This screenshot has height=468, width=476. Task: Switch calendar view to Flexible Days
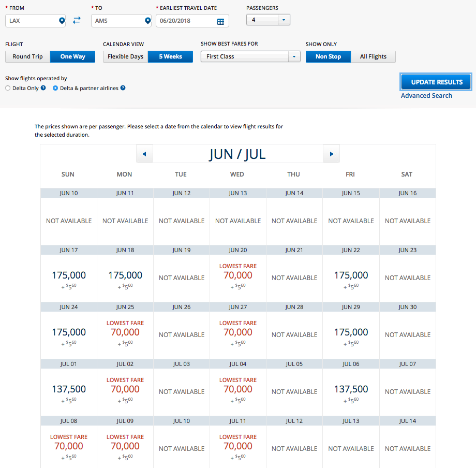pos(125,56)
